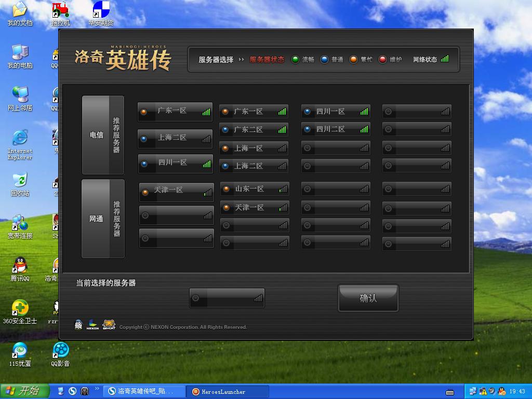Choose the 四川二区 server entry
This screenshot has width=532, height=399.
tap(336, 129)
